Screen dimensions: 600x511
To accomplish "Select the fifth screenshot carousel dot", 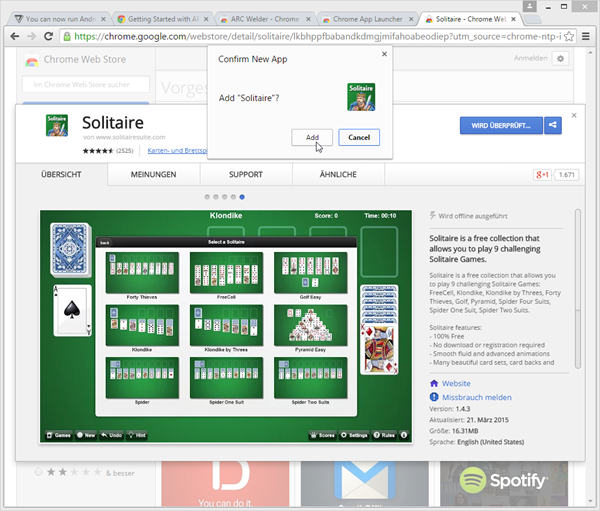I will (x=242, y=197).
